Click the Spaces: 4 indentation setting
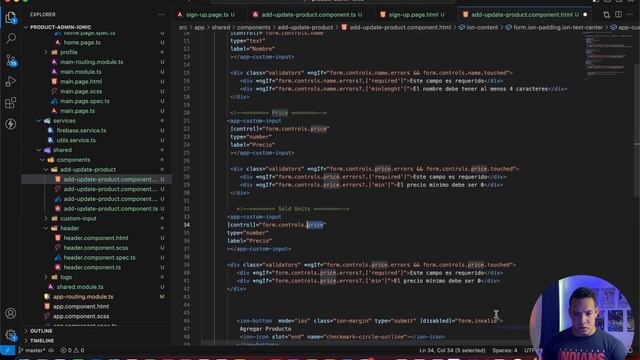Image resolution: width=640 pixels, height=360 pixels. 504,350
